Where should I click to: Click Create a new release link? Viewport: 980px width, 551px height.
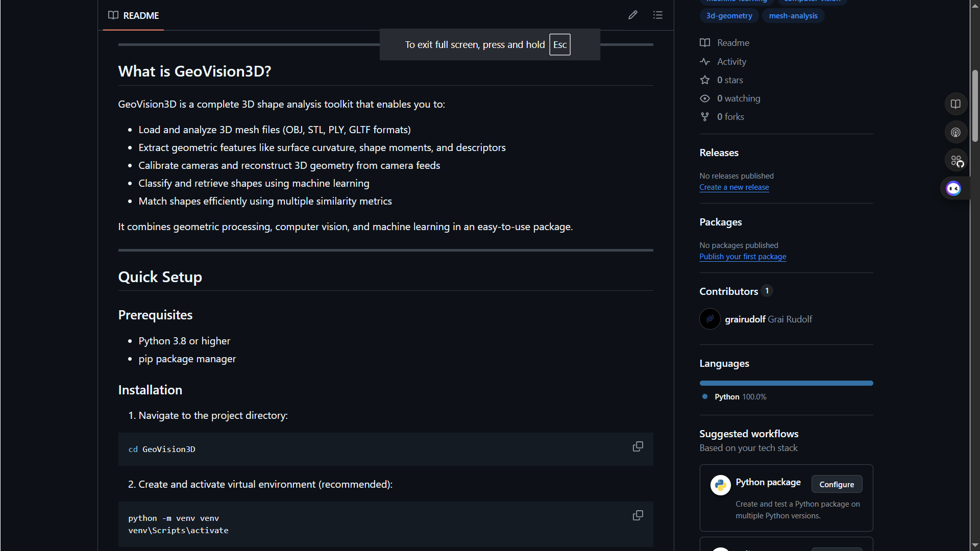click(734, 187)
